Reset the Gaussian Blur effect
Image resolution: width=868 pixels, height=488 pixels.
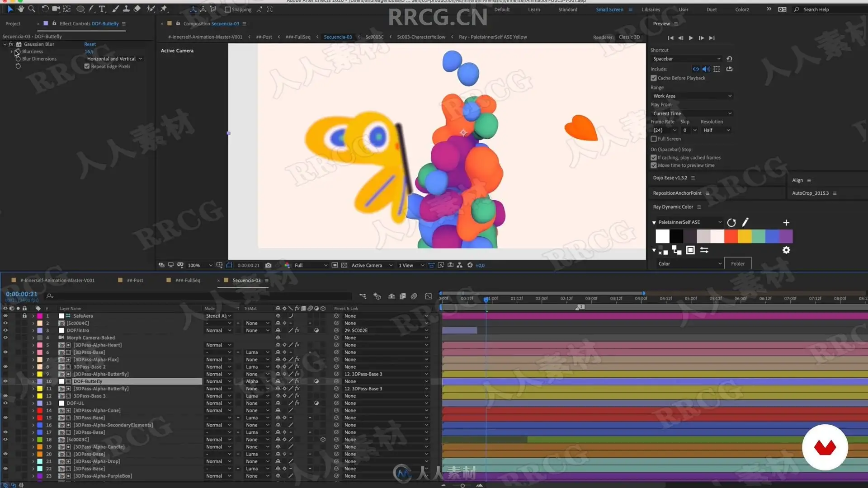(x=90, y=44)
